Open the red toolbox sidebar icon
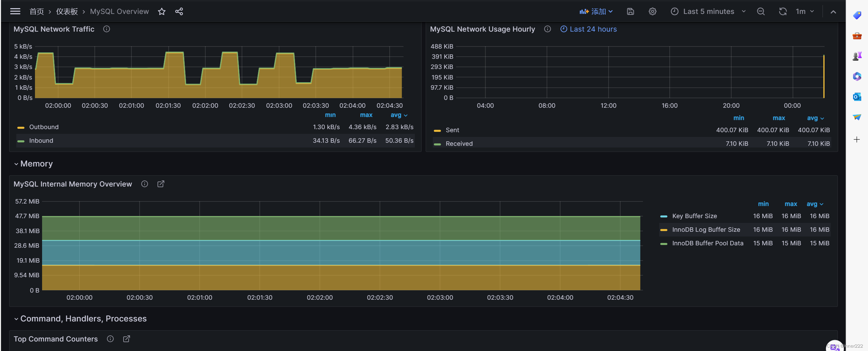The height and width of the screenshot is (351, 868). pos(857,36)
